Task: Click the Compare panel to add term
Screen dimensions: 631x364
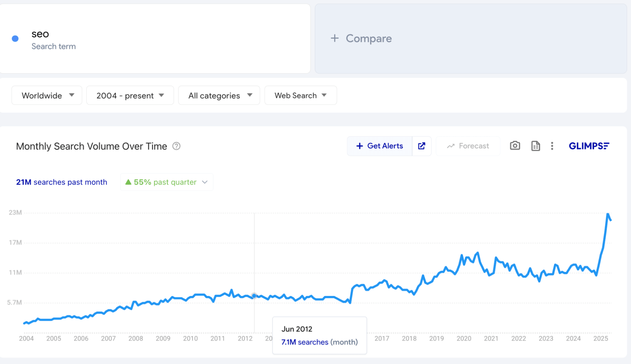Action: pos(471,38)
